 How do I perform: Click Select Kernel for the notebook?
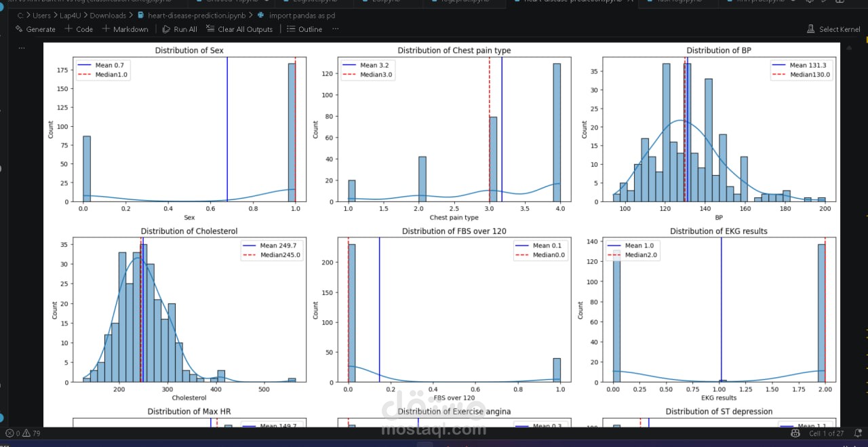pos(833,29)
